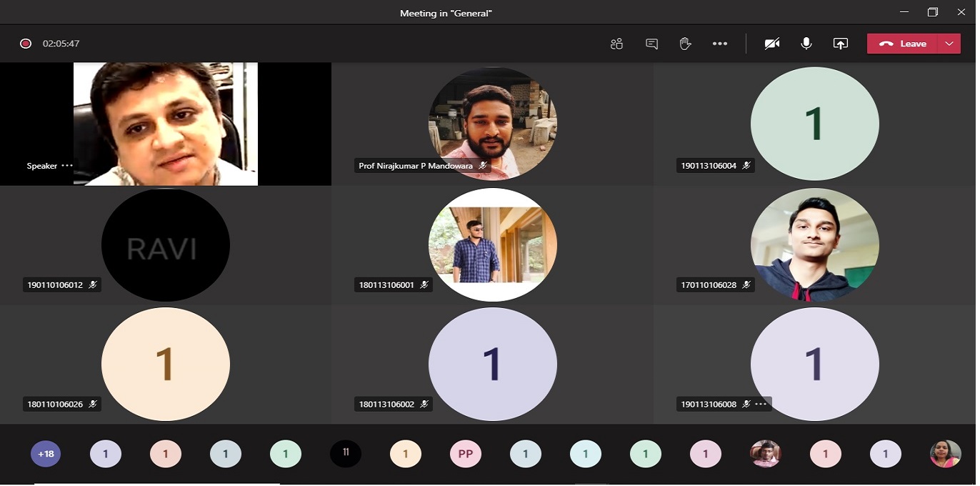Open more options for participant 190113106008
The image size is (980, 486).
[x=761, y=405]
